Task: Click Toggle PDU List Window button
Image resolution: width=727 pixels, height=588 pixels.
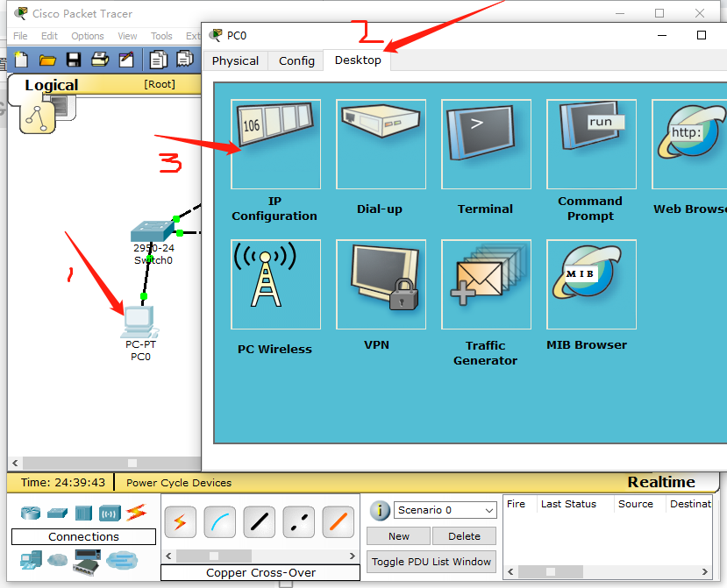Action: pyautogui.click(x=431, y=562)
